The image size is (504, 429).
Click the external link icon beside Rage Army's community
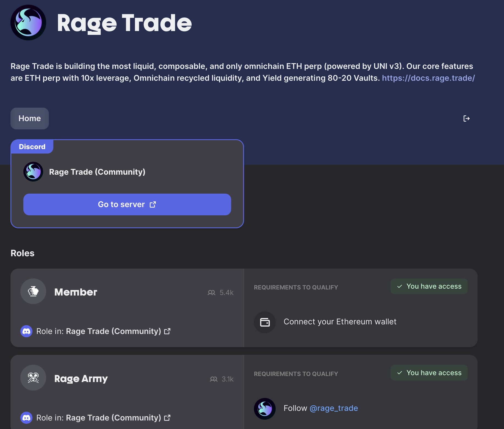tap(167, 418)
